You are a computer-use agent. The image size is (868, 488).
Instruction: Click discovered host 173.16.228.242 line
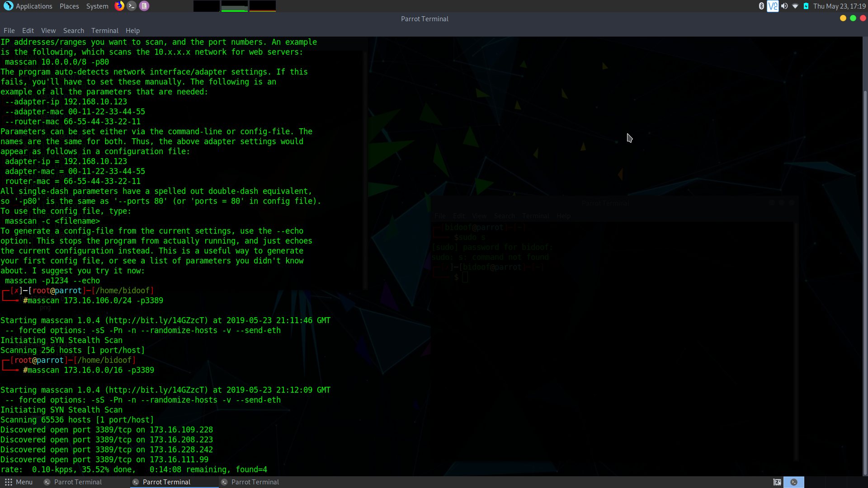point(107,450)
